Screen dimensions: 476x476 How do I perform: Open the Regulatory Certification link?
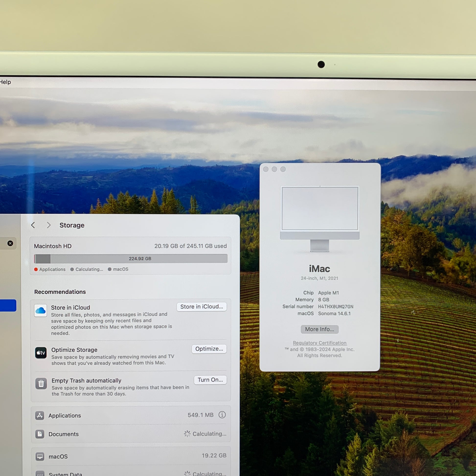[x=319, y=343]
